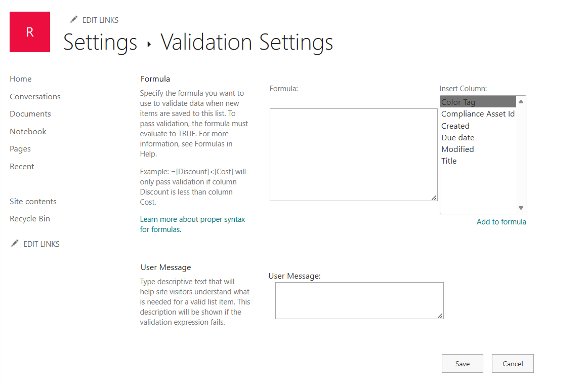Click the Add to formula link

click(x=501, y=222)
